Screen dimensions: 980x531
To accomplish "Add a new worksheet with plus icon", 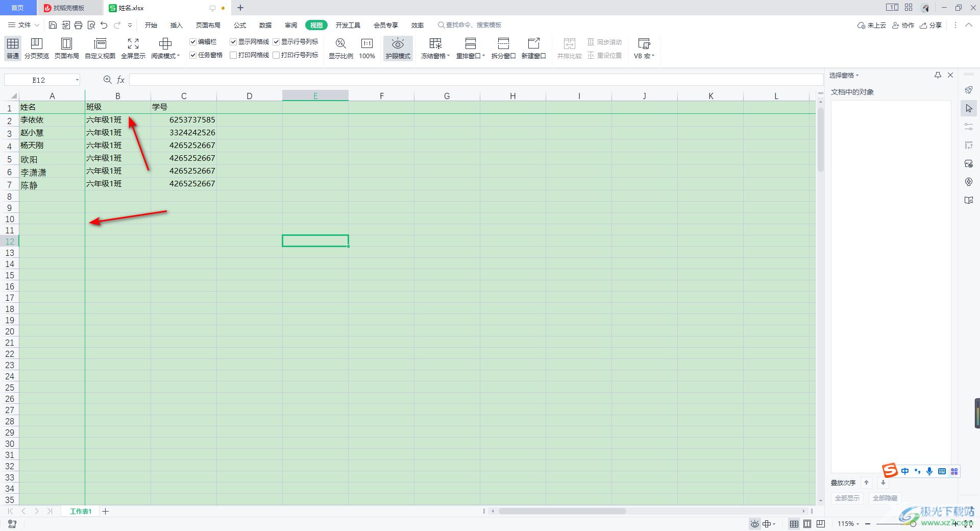I will [105, 511].
